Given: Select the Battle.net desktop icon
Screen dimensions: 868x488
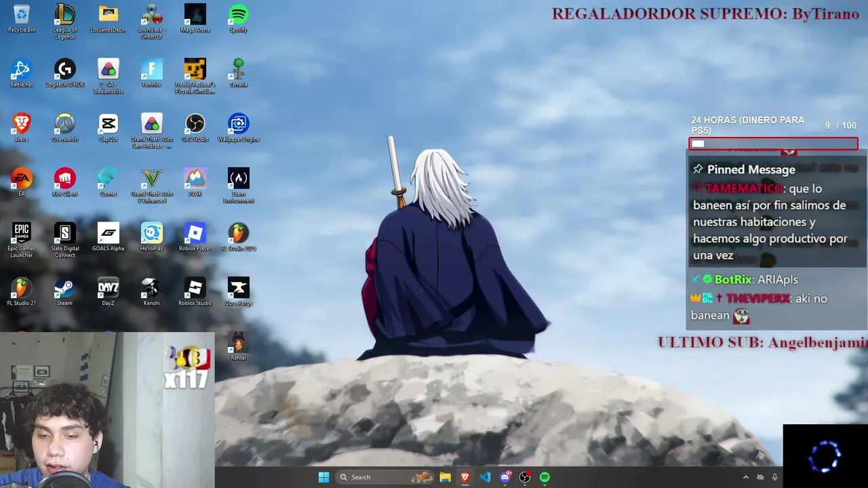Looking at the screenshot, I should [x=22, y=73].
